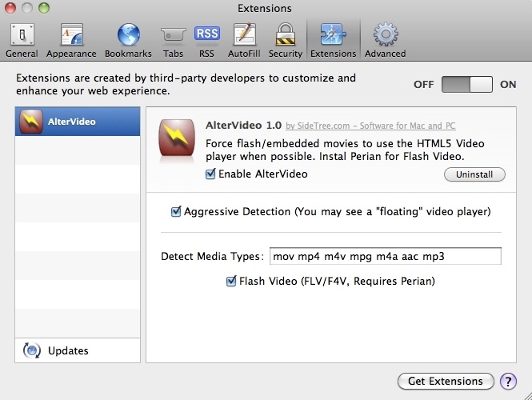Open the Advanced gear pane
The height and width of the screenshot is (400, 532).
386,40
